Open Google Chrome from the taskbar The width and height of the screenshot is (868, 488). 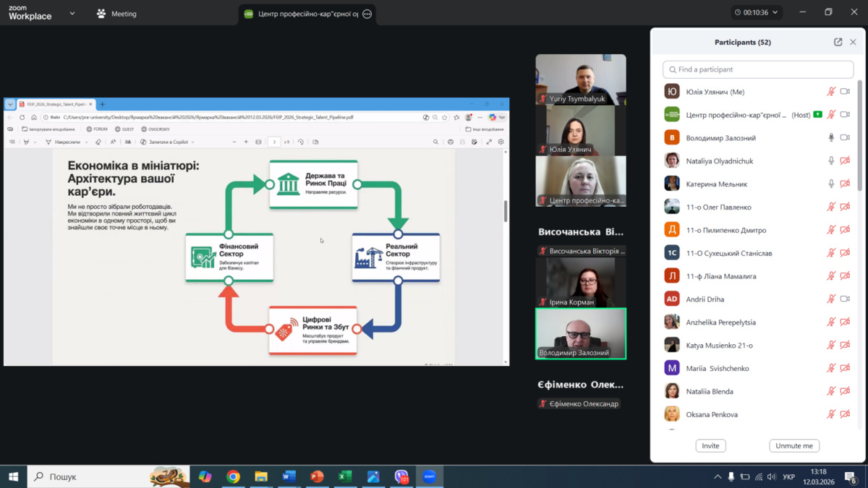coord(233,476)
